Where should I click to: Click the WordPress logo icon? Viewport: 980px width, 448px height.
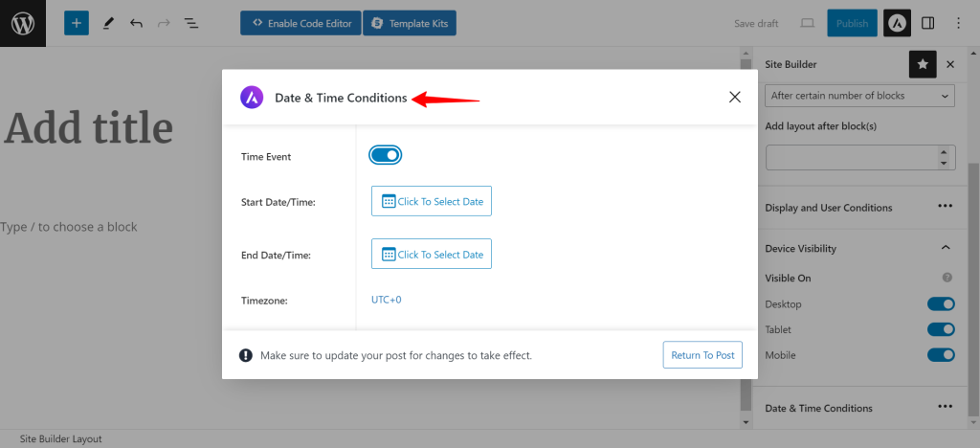23,23
